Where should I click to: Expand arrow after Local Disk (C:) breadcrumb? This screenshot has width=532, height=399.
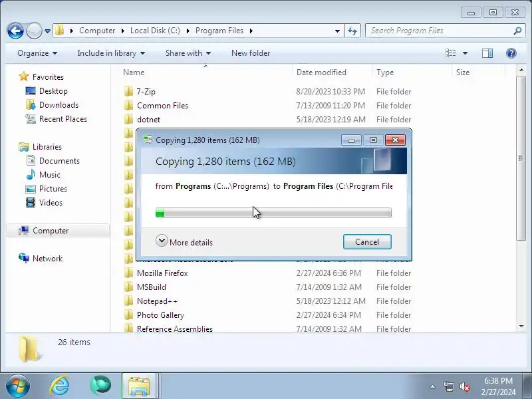click(x=188, y=31)
